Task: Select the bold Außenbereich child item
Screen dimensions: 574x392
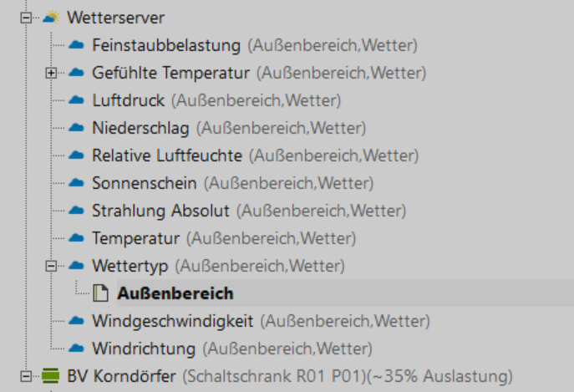Action: (175, 293)
